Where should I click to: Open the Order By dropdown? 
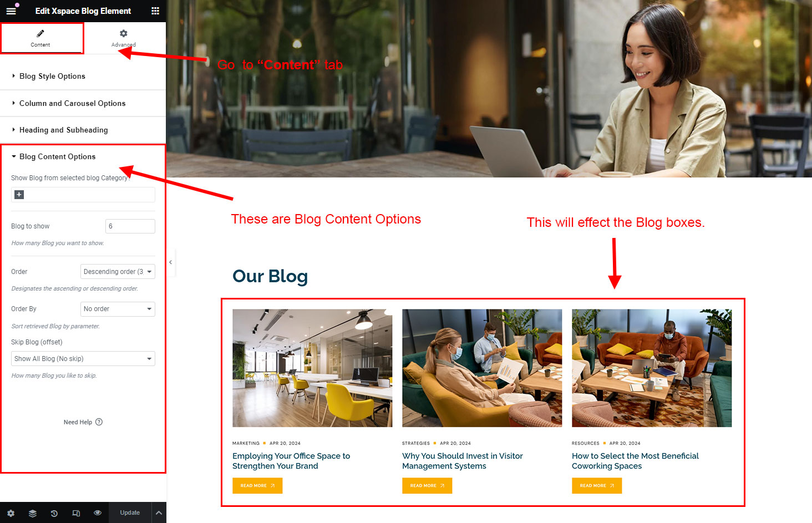118,309
